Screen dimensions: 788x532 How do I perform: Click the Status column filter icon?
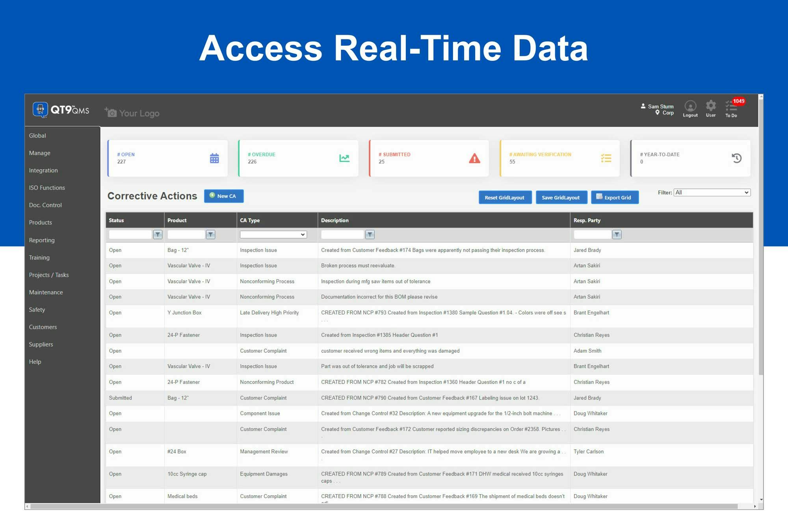coord(158,235)
